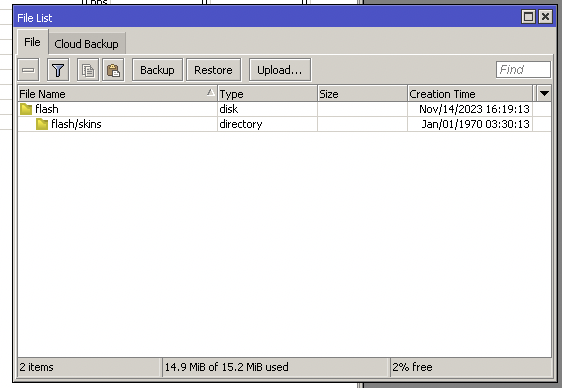Image resolution: width=562 pixels, height=388 pixels.
Task: Click the File List title bar text
Action: [x=35, y=18]
